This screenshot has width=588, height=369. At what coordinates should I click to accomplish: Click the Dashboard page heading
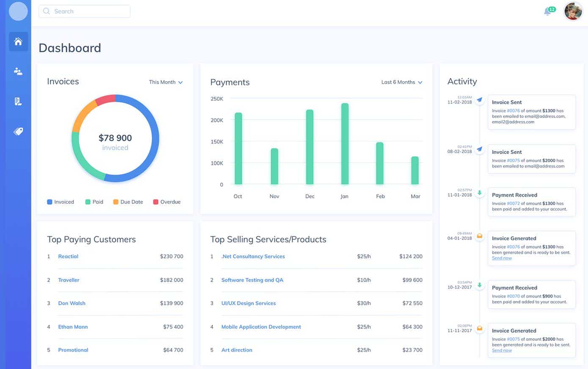(70, 48)
